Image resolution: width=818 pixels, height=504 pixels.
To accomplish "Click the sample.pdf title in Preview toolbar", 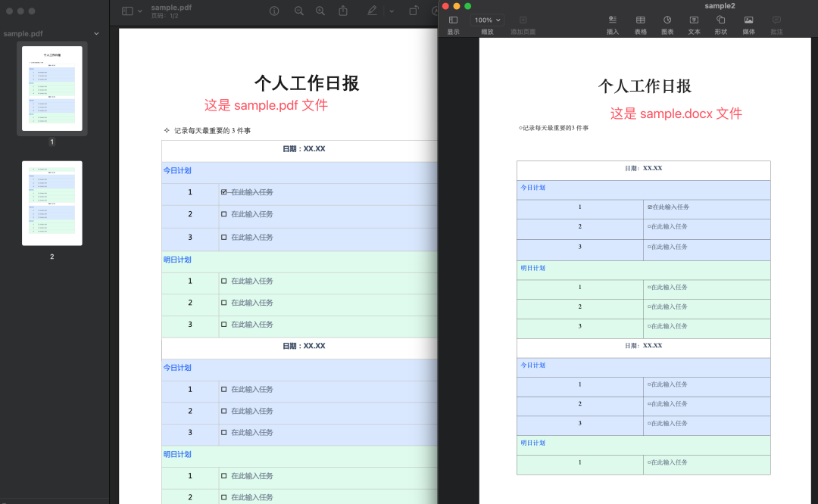I will [171, 8].
